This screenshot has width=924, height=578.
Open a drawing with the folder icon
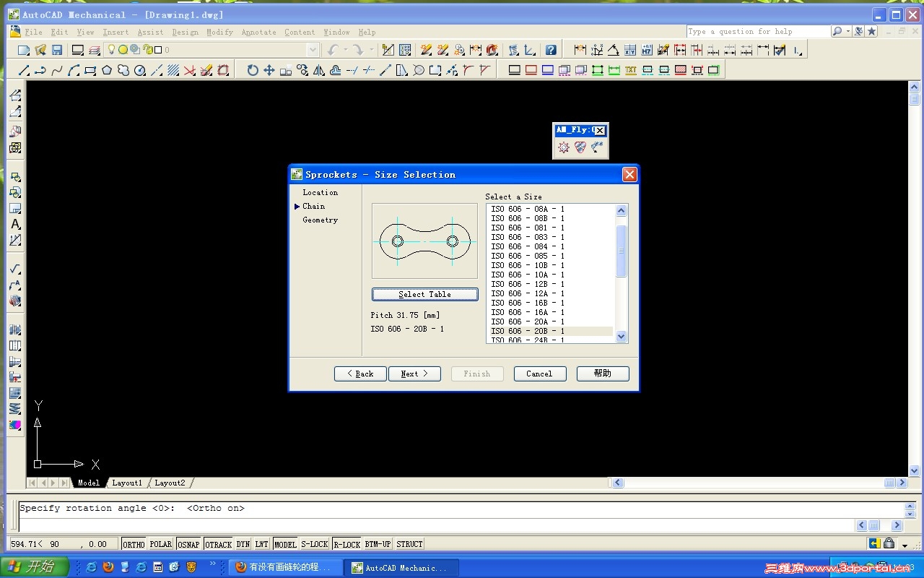pos(40,51)
